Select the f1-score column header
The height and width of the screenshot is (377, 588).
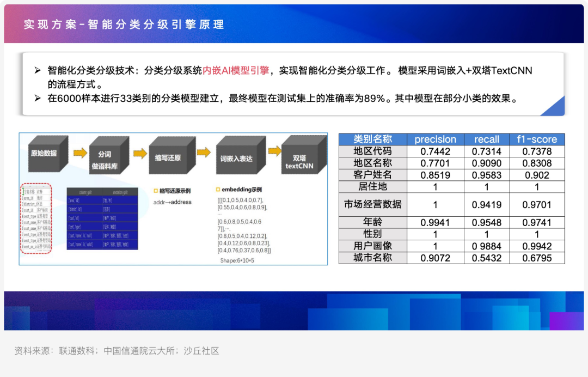[x=537, y=139]
